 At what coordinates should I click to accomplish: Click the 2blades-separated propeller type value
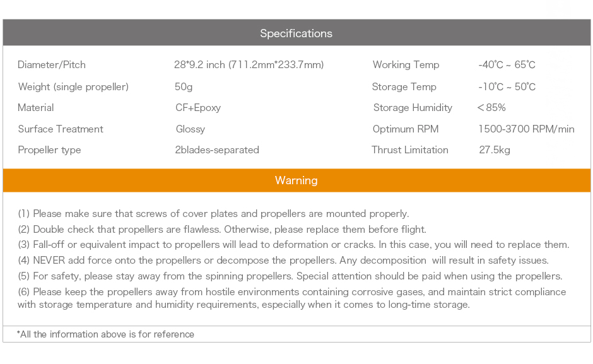pyautogui.click(x=217, y=150)
